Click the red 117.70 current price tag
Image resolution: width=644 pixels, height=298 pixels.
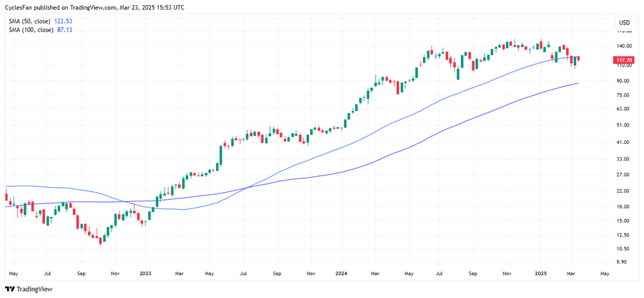point(624,60)
